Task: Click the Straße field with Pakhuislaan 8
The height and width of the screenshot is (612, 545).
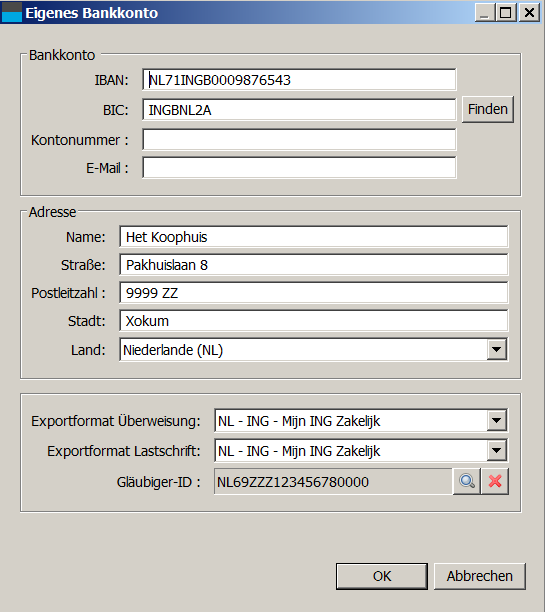Action: 314,265
